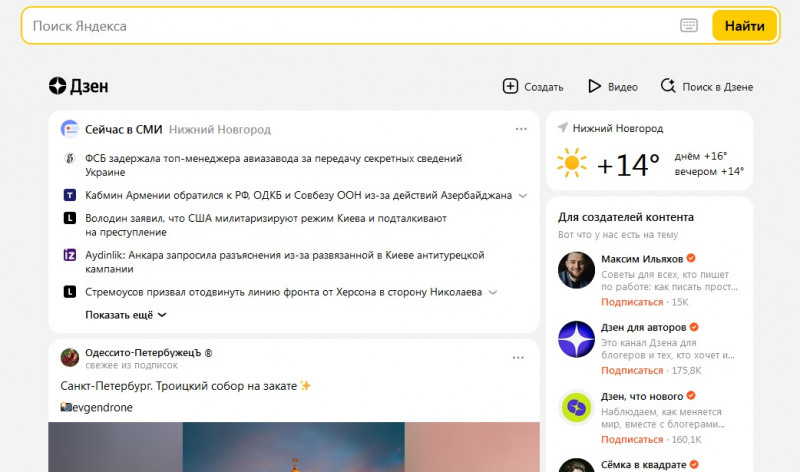Open the Видео play icon
800x472 pixels.
click(x=594, y=86)
